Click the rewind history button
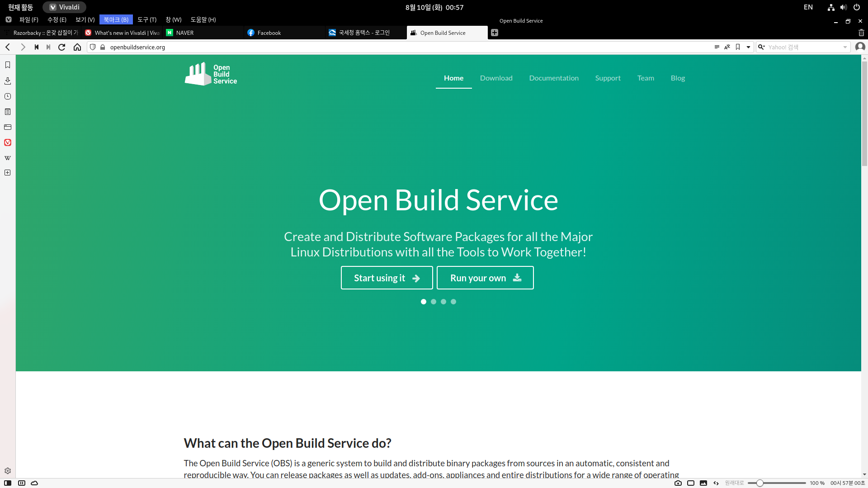The image size is (868, 488). pyautogui.click(x=37, y=47)
